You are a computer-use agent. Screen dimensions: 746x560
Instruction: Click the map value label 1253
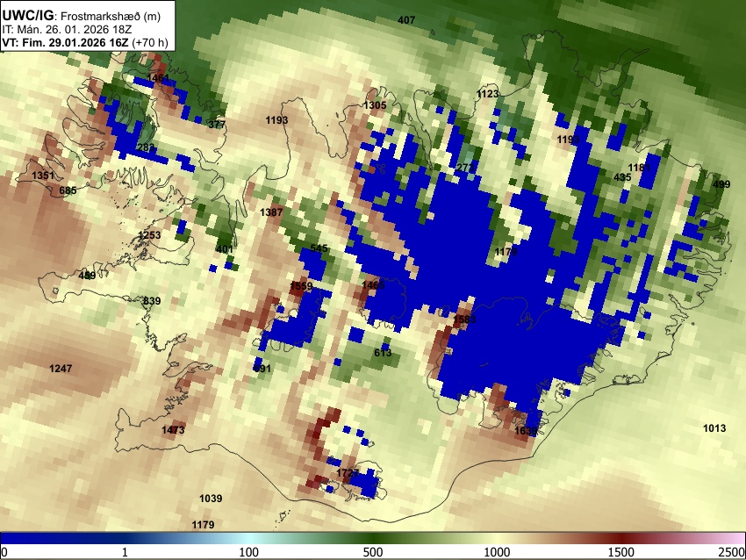pyautogui.click(x=149, y=235)
